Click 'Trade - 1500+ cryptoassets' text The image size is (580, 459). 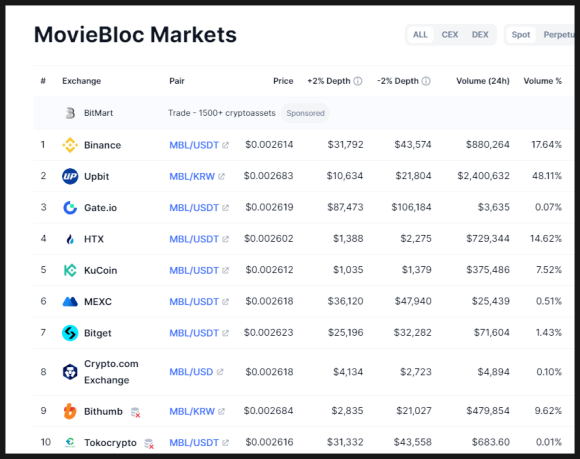pyautogui.click(x=222, y=113)
